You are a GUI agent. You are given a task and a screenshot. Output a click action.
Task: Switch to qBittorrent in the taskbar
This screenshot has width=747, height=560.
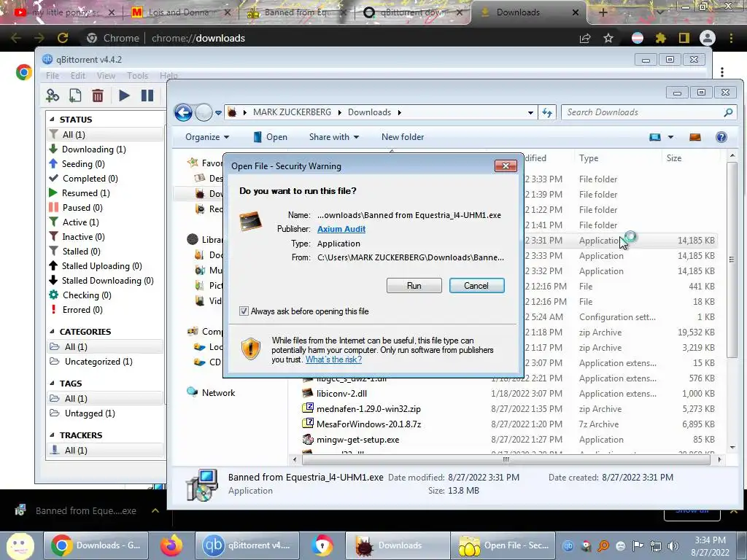[247, 545]
